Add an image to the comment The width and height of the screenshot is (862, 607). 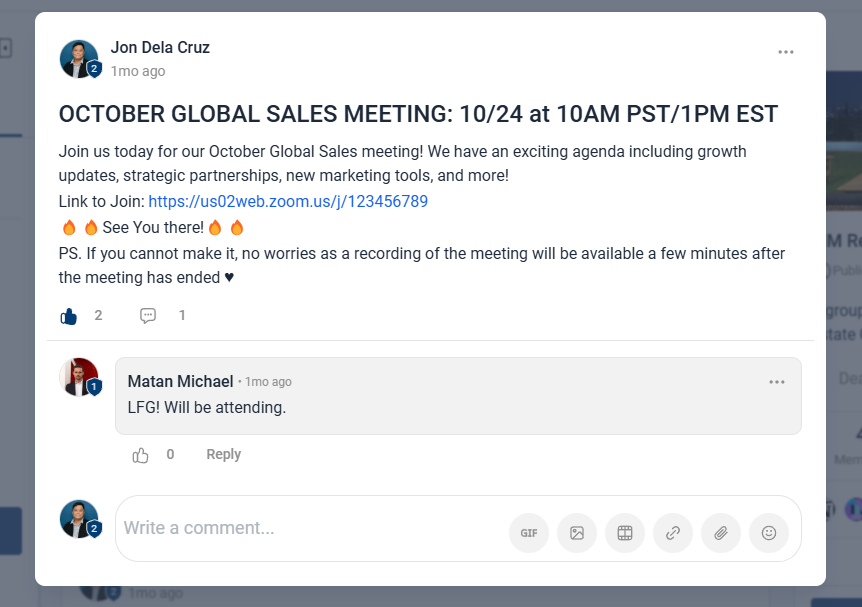tap(577, 533)
